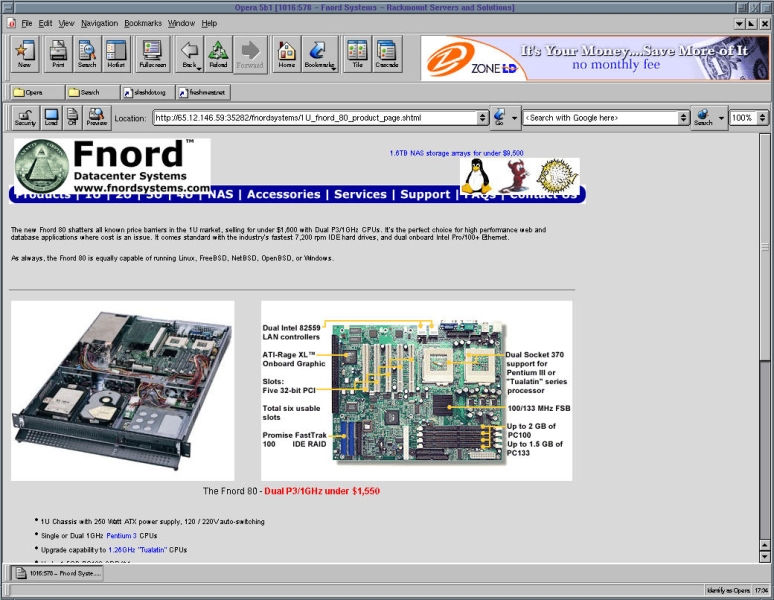Click the Tux penguin image
774x600 pixels.
(x=475, y=176)
